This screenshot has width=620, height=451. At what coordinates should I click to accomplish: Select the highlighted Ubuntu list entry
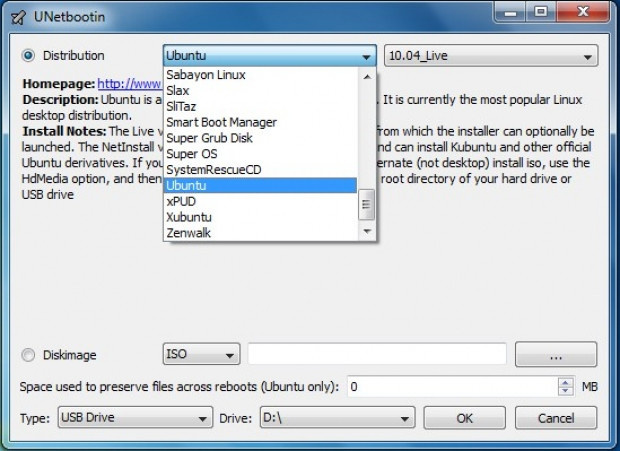261,185
